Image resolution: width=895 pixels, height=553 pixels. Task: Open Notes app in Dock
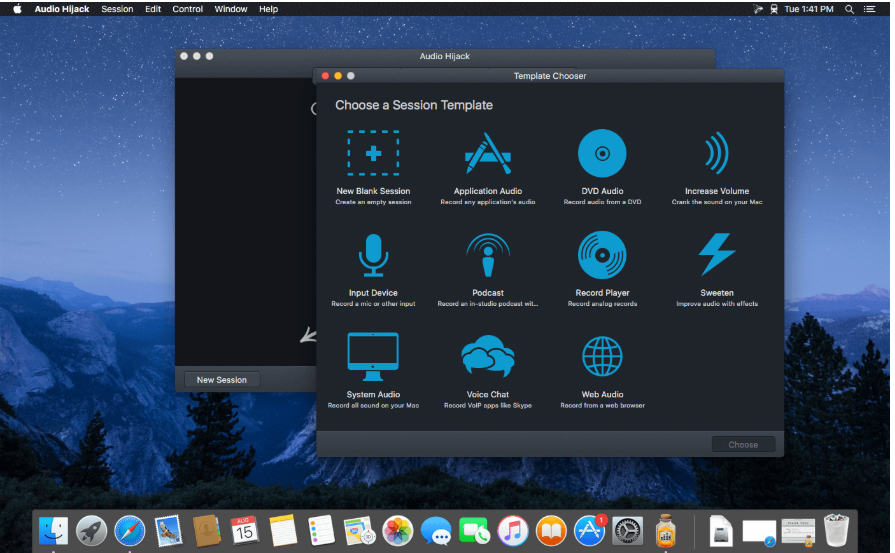pos(283,531)
